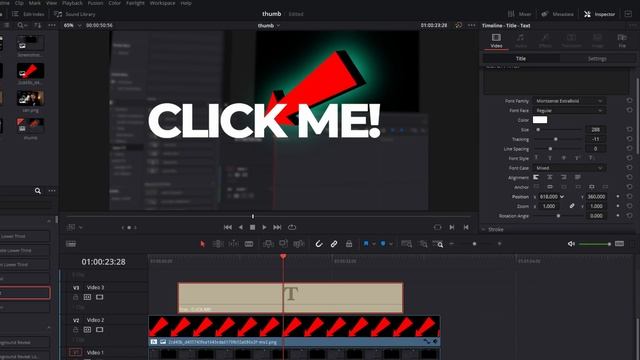
Task: Adjust the timeline zoom slider
Action: [x=475, y=244]
